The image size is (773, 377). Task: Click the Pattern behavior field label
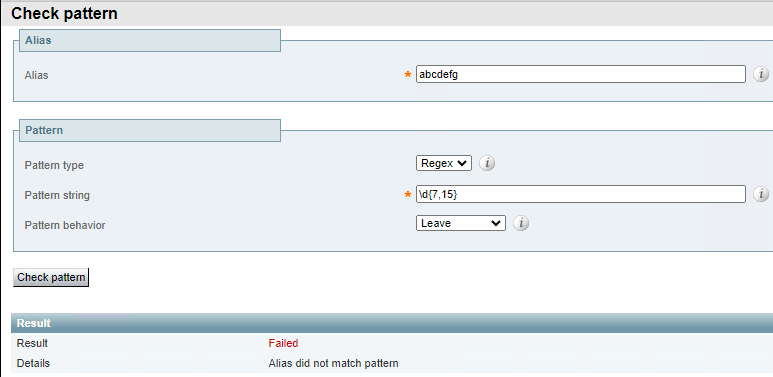pyautogui.click(x=65, y=225)
